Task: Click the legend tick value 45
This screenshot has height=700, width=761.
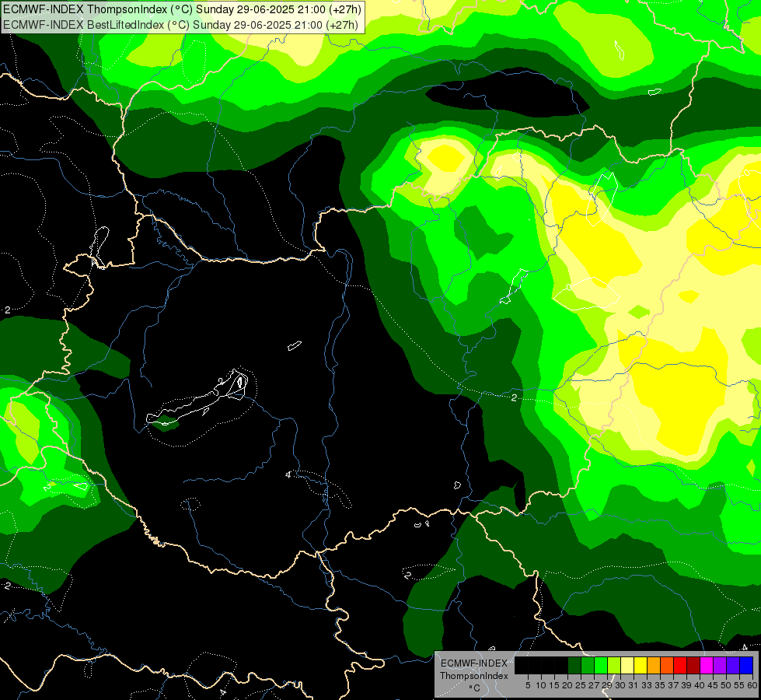Action: [x=714, y=685]
